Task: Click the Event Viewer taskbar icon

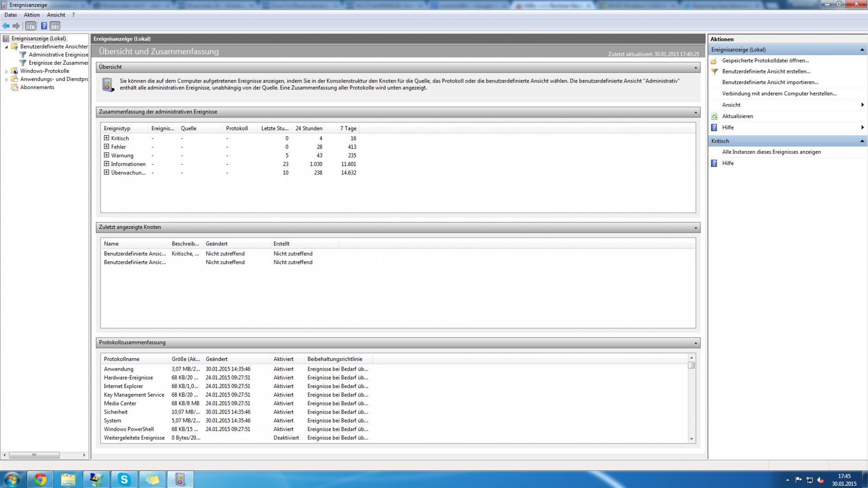Action: pos(180,480)
